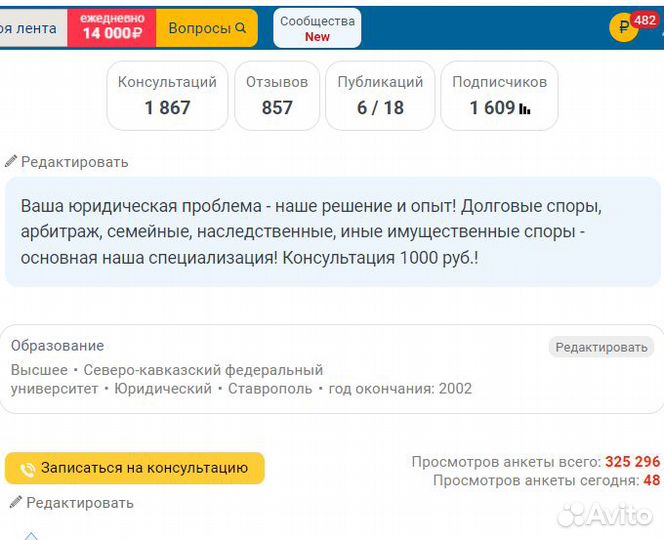Open the ruble coin balance icon

(x=623, y=28)
